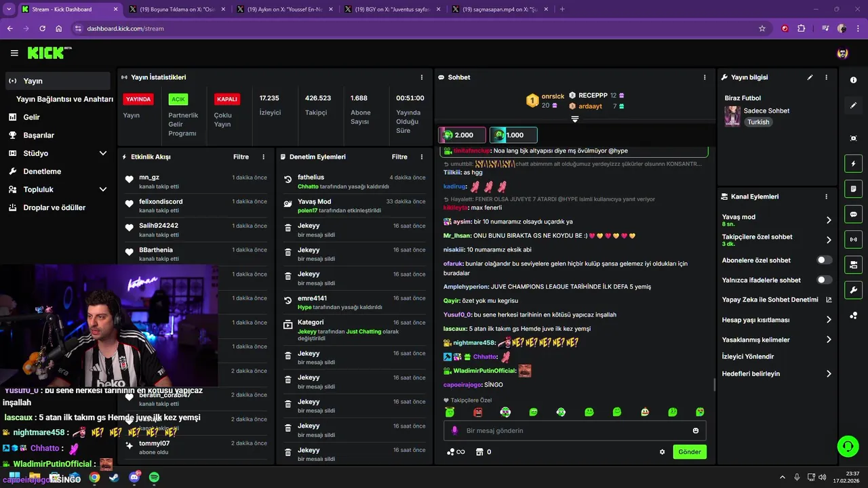Toggle the lightning bolt panel in the right rail

point(853,163)
